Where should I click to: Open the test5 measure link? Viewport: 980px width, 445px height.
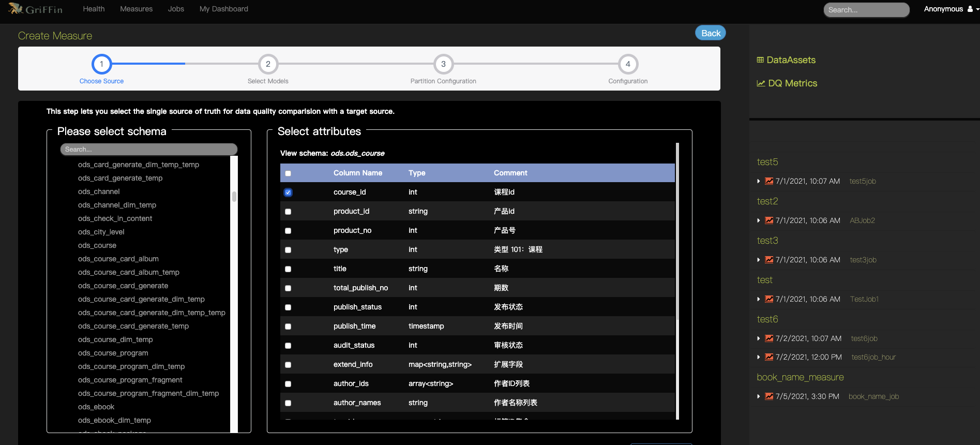767,162
